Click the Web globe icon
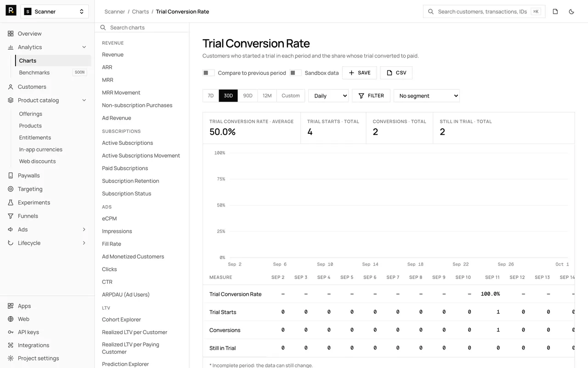This screenshot has width=588, height=368. (11, 319)
